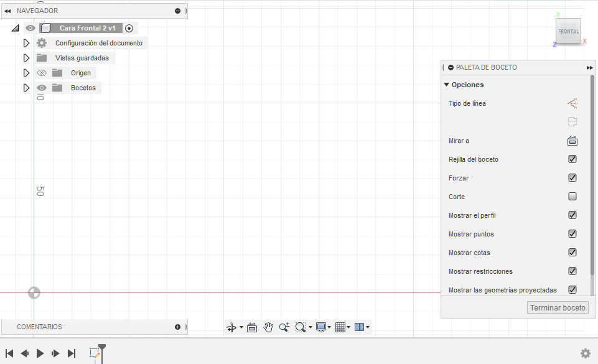Screen dimensions: 598x364
Task: Click the minus button in Paleta de Boceto header
Action: point(451,67)
